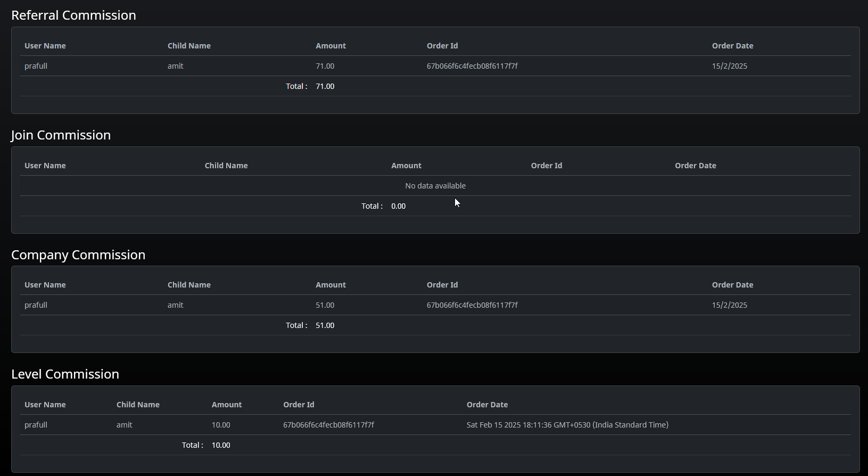Click the Referral Commission section heading
Viewport: 868px width, 476px height.
coord(73,15)
